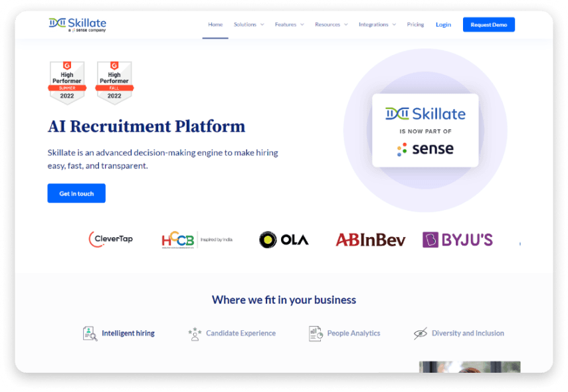Expand the Features menu
This screenshot has height=392, width=568.
[x=286, y=24]
